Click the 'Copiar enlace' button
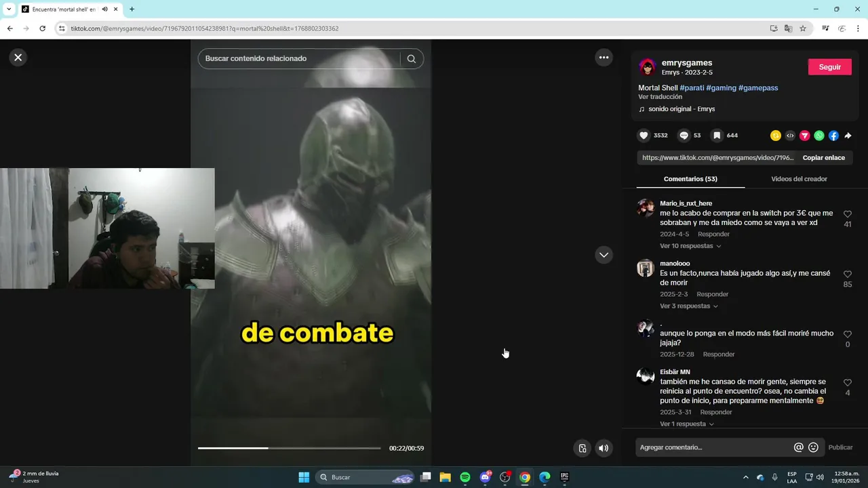868x488 pixels. click(824, 158)
